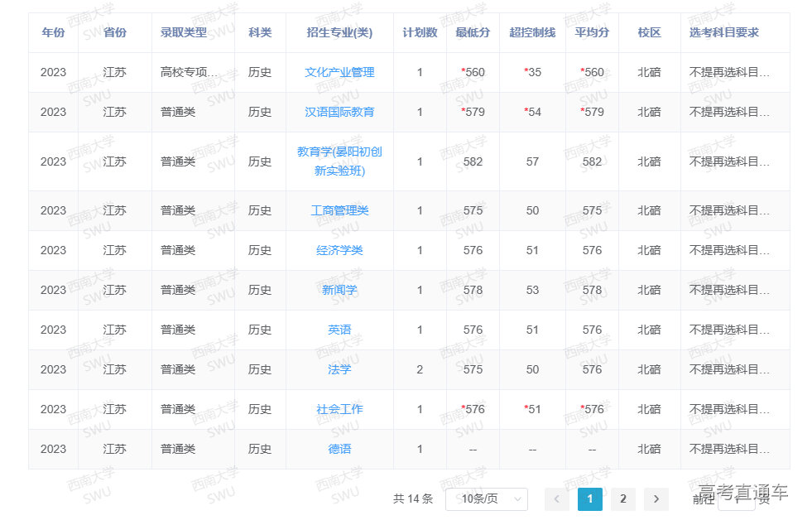This screenshot has width=812, height=525.
Task: Open the 社会工作 major link
Action: 339,410
